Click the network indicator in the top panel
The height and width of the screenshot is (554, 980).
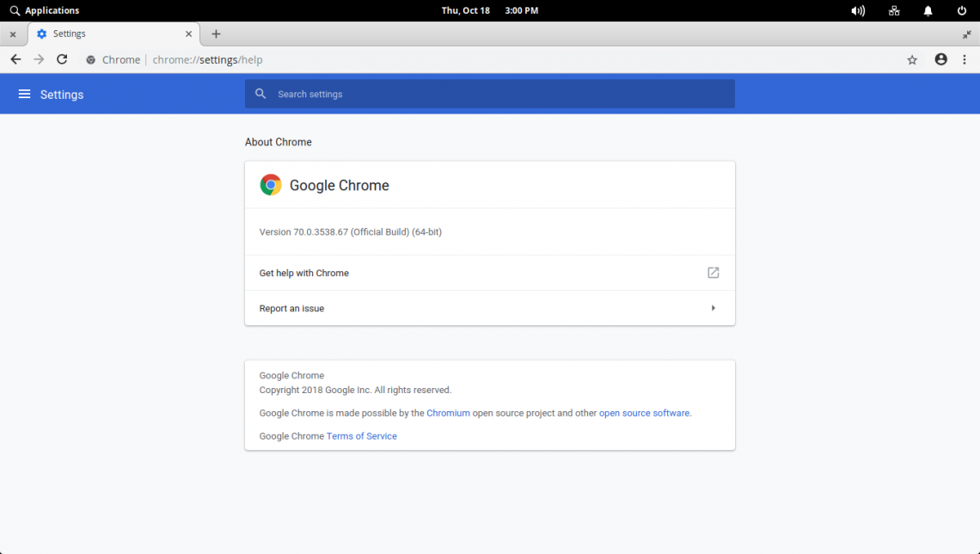[894, 10]
